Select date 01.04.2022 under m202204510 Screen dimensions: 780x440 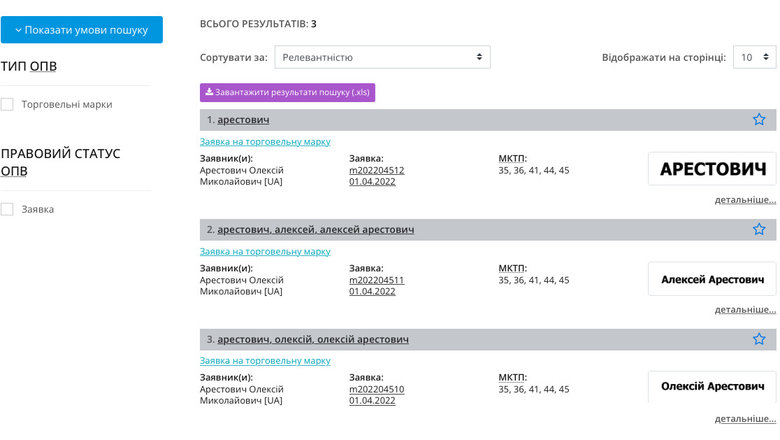372,401
